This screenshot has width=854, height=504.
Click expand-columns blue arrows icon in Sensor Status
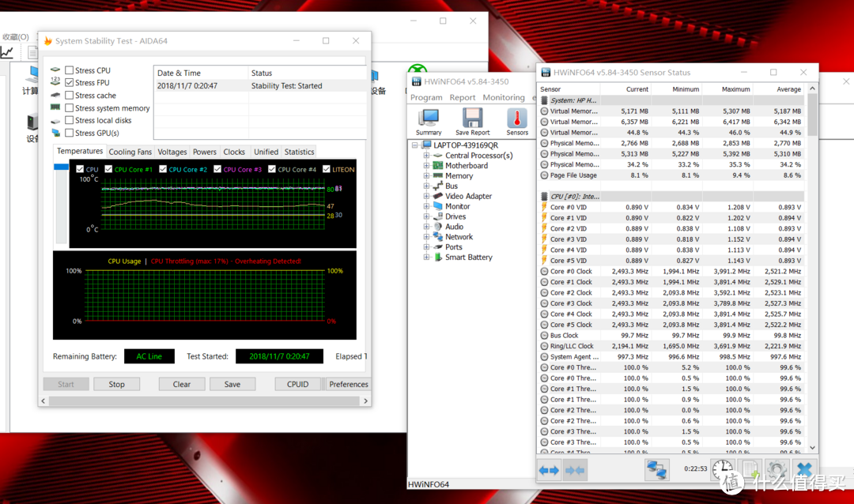tap(549, 470)
